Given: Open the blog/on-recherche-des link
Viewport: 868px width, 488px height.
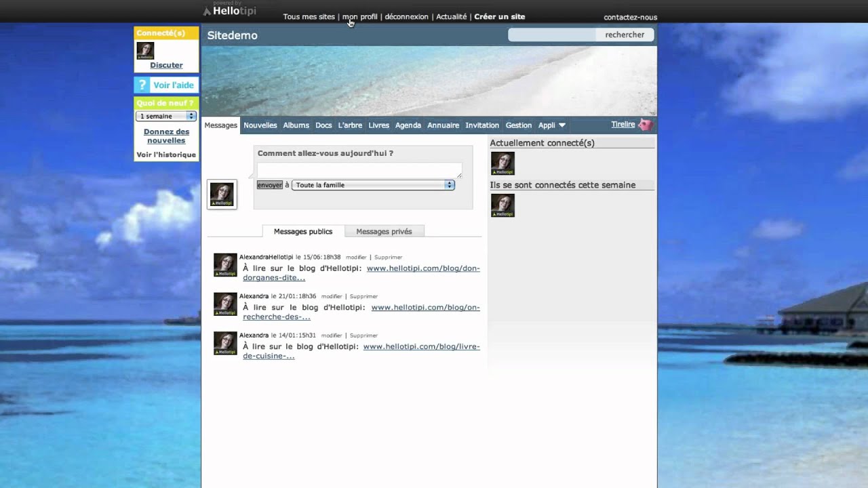Looking at the screenshot, I should (361, 312).
